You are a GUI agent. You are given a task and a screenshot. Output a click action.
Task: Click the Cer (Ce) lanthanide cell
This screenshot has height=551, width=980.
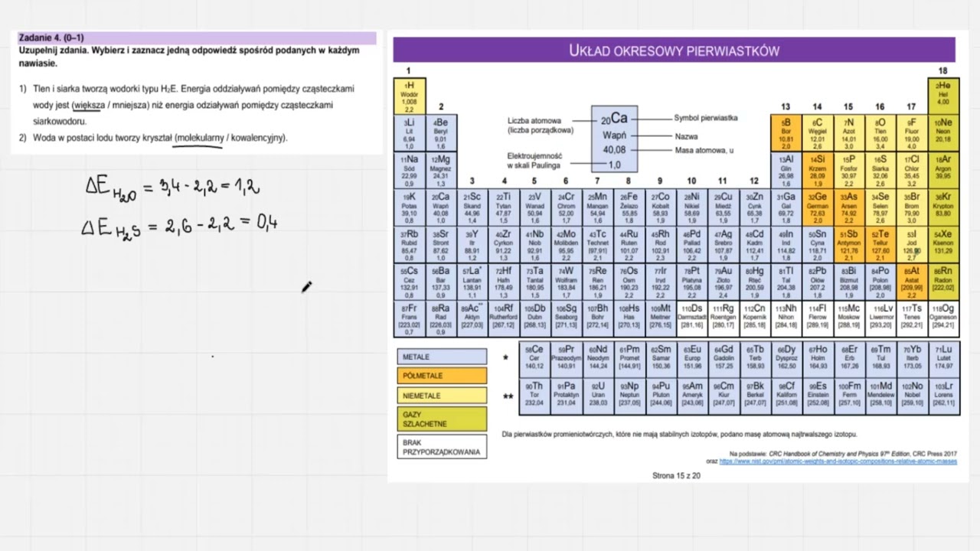(535, 360)
